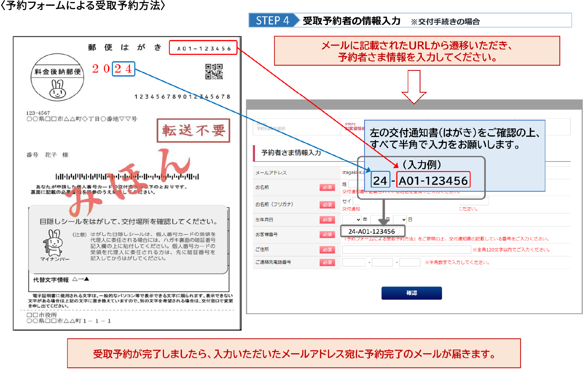The width and height of the screenshot is (588, 377).
Task: Click the middle phone number box
Action: pyautogui.click(x=382, y=262)
